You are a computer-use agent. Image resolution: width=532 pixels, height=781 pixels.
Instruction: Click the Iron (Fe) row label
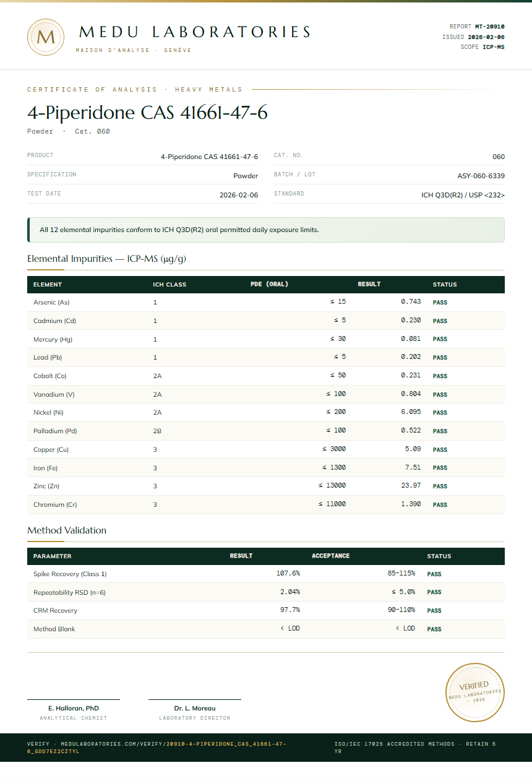click(x=45, y=468)
